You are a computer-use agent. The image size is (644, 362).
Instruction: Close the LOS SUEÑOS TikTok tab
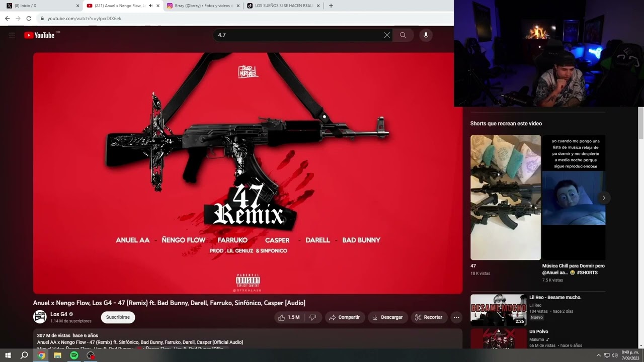(318, 6)
